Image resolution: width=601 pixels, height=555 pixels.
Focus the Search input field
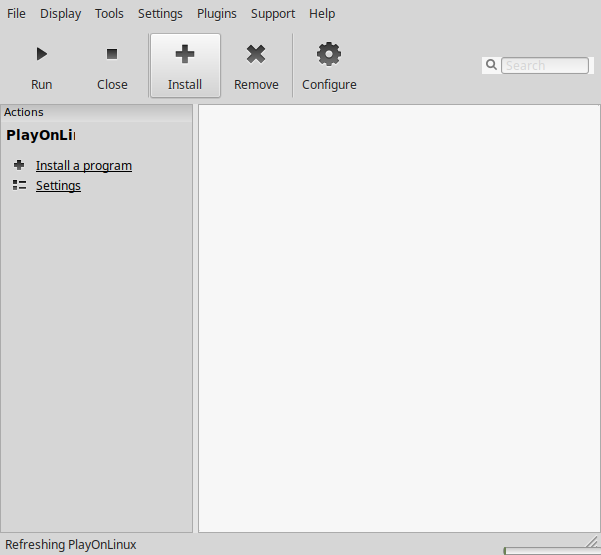[545, 65]
